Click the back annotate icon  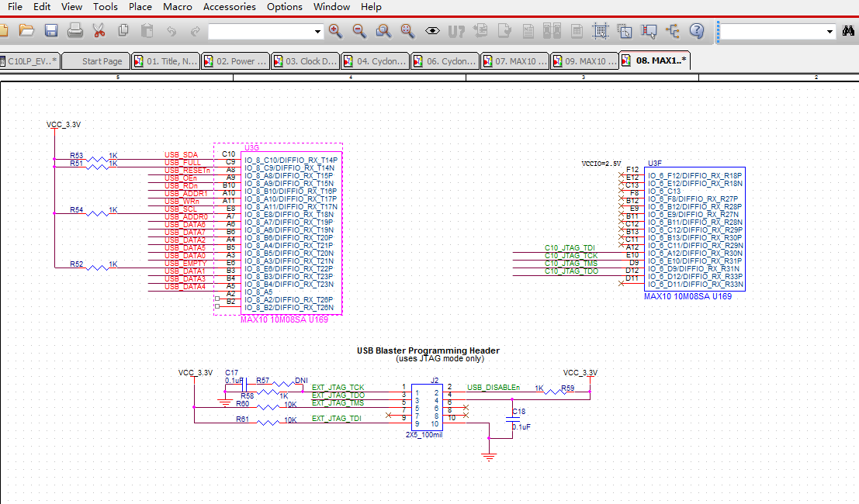[480, 31]
